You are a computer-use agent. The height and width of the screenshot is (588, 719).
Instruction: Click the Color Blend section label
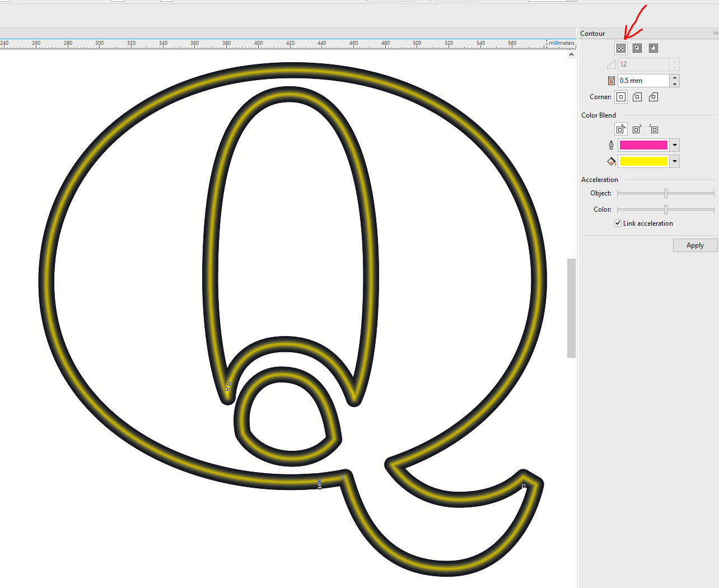coord(599,115)
